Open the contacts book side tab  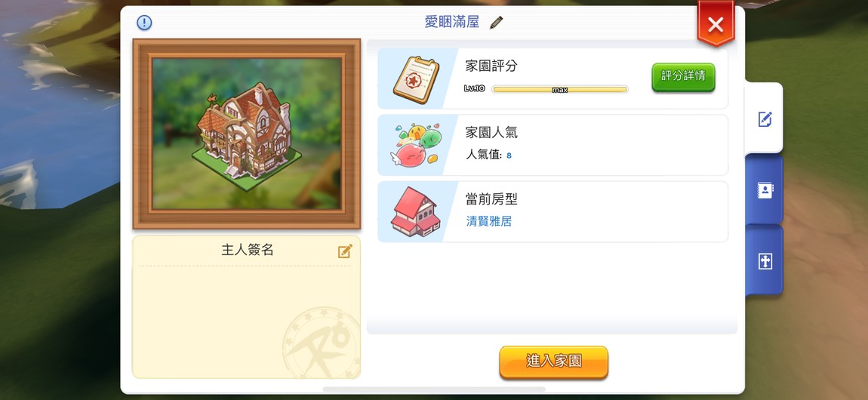(765, 189)
